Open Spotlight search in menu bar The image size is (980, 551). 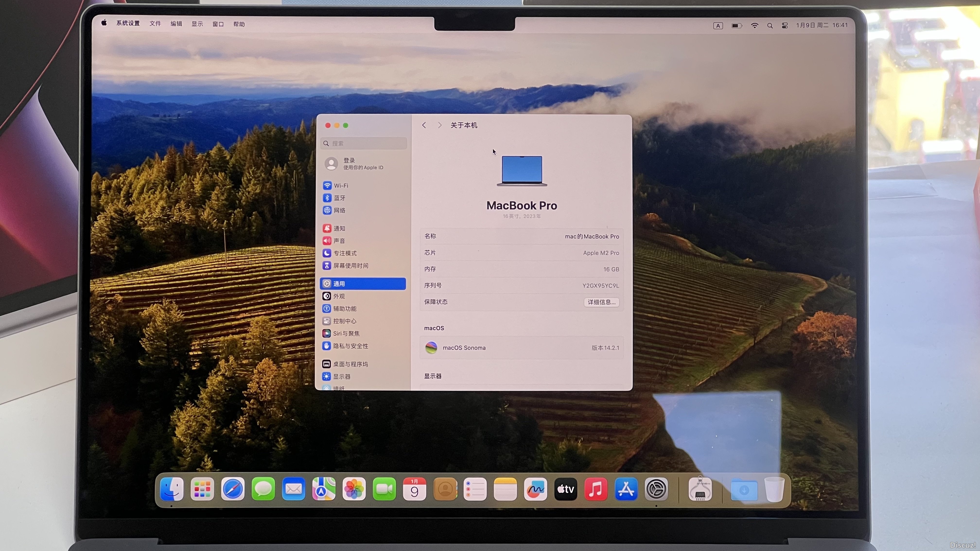770,26
